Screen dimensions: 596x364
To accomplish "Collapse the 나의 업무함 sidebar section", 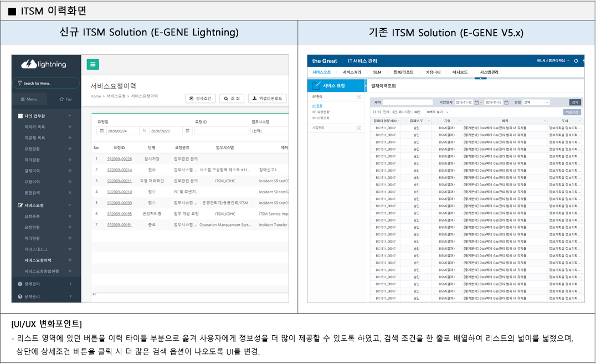I will coord(70,116).
